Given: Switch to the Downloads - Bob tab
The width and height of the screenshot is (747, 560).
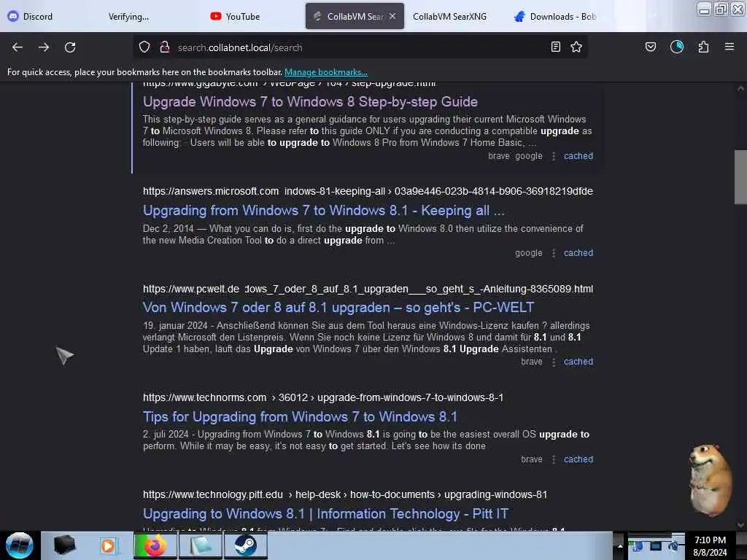Looking at the screenshot, I should click(555, 17).
